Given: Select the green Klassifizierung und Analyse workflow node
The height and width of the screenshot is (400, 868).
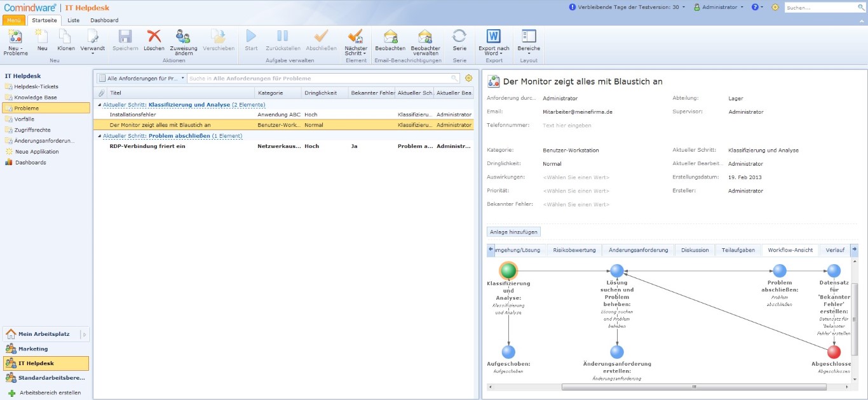Looking at the screenshot, I should [x=508, y=270].
